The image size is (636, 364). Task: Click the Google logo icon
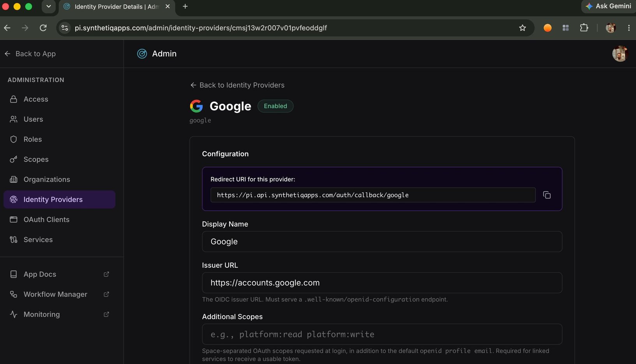(196, 106)
